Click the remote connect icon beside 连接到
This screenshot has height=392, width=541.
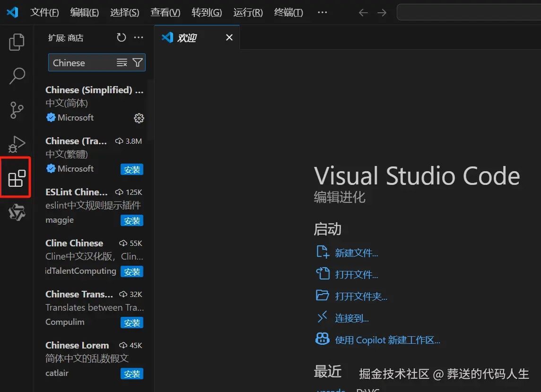coord(322,317)
